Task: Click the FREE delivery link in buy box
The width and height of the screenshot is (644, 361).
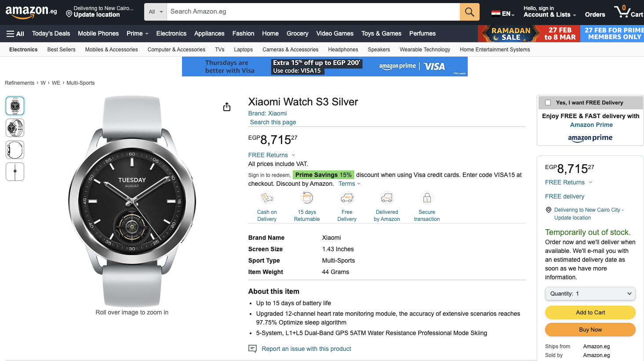Action: pos(565,196)
